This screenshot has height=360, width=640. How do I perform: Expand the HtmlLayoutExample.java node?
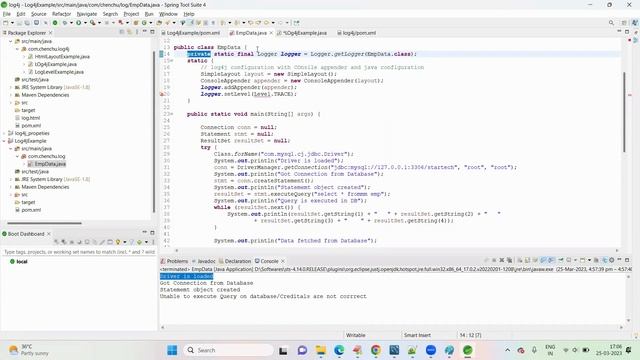[x=24, y=57]
